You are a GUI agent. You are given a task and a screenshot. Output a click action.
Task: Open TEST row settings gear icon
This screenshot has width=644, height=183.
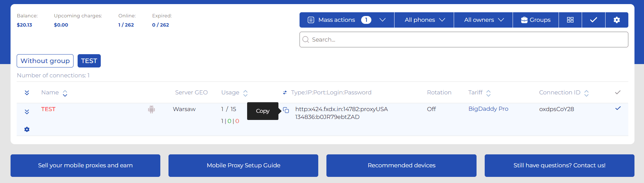click(27, 129)
